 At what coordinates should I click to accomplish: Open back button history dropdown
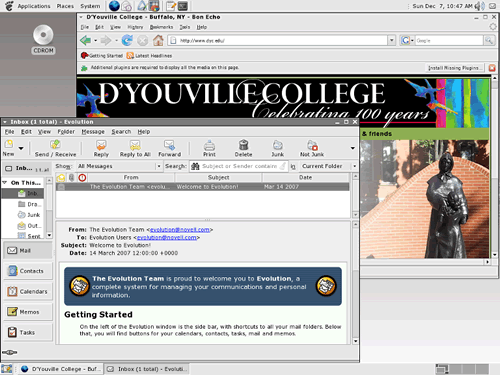96,41
